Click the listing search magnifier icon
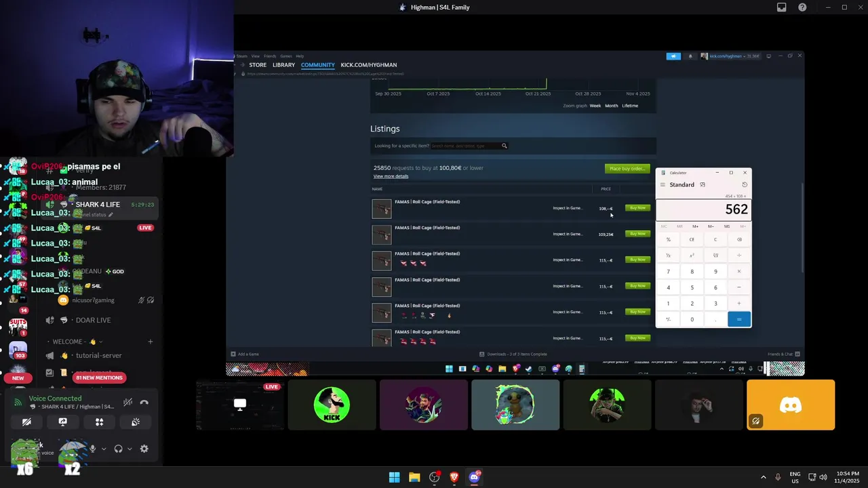Screen dimensions: 868x488 pyautogui.click(x=504, y=146)
